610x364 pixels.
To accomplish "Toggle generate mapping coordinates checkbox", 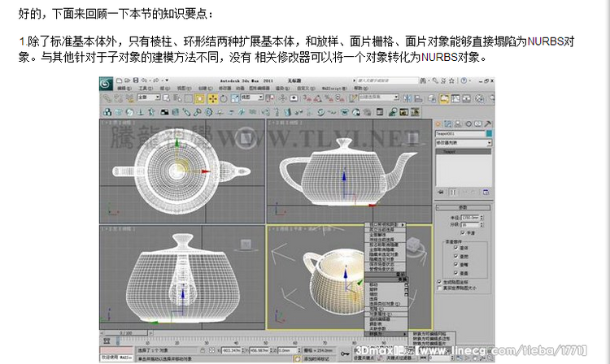I will point(439,282).
